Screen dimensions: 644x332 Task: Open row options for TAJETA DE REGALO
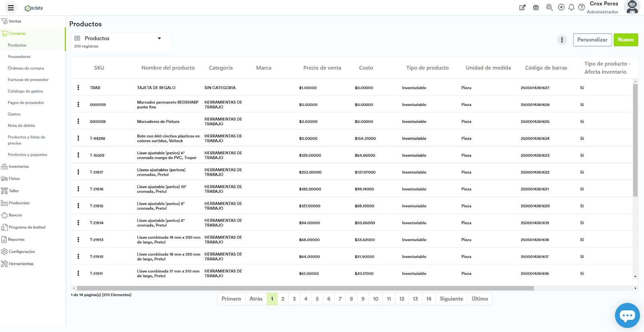click(x=78, y=87)
